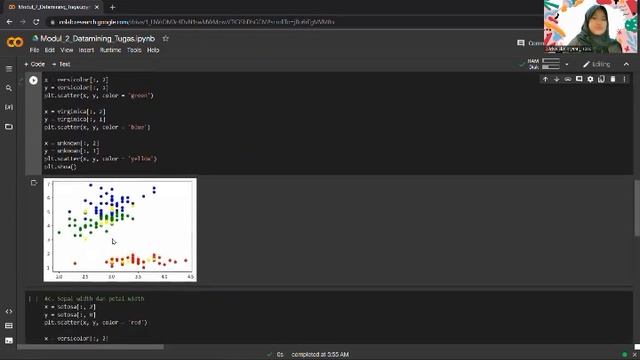640x360 pixels.
Task: Click the horizontal scrollbar at bottom
Action: click(91, 347)
